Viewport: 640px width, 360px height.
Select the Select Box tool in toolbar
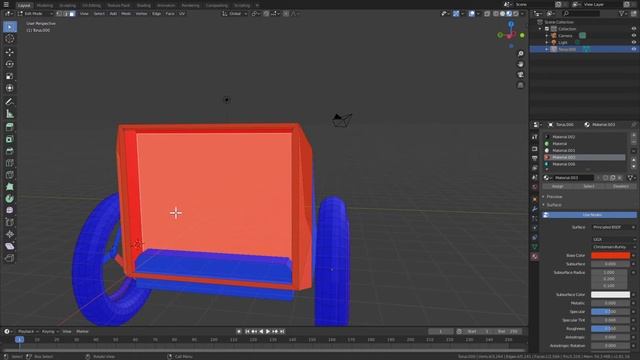[10, 27]
